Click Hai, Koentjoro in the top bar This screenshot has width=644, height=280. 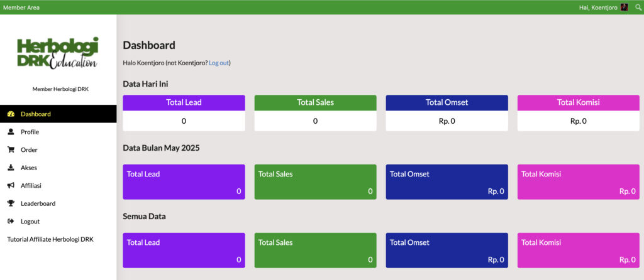598,8
